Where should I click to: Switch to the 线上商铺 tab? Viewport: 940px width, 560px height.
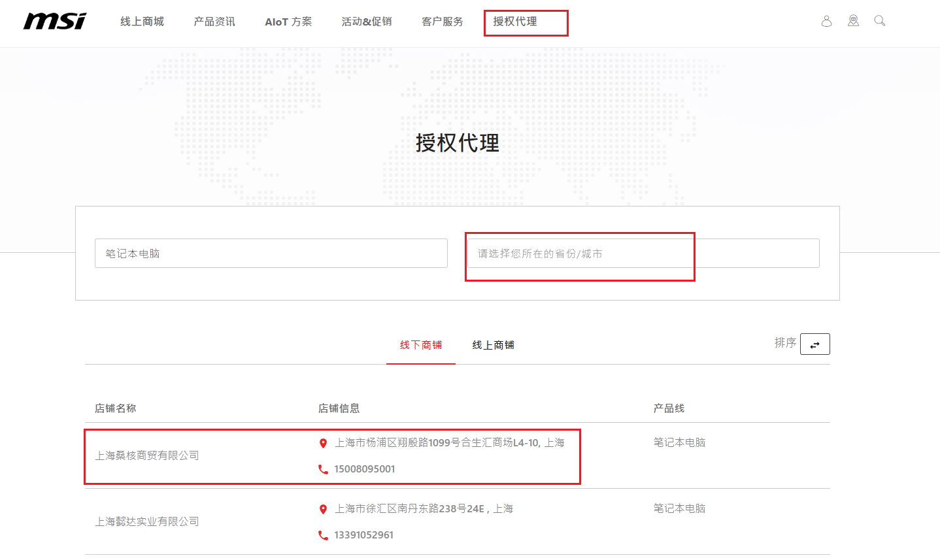493,345
